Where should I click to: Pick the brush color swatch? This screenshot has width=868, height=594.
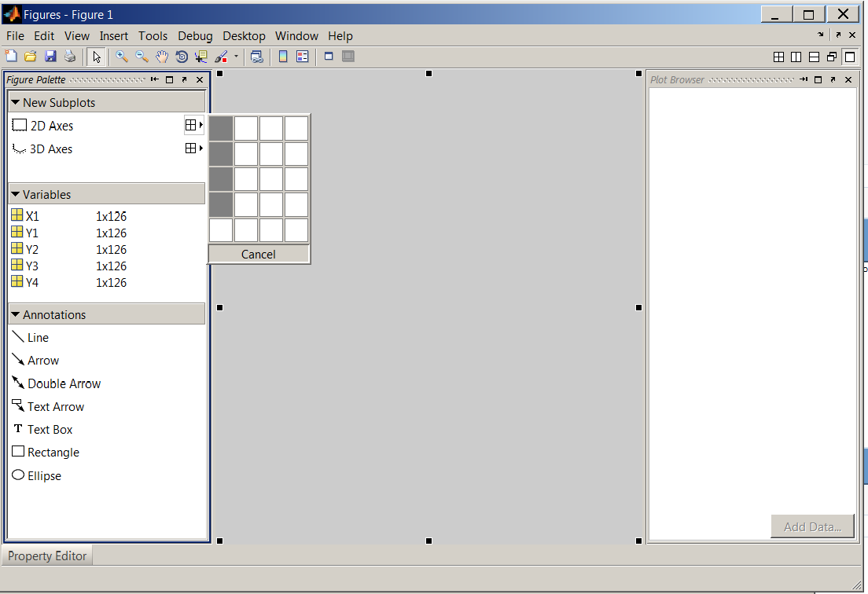(x=226, y=60)
